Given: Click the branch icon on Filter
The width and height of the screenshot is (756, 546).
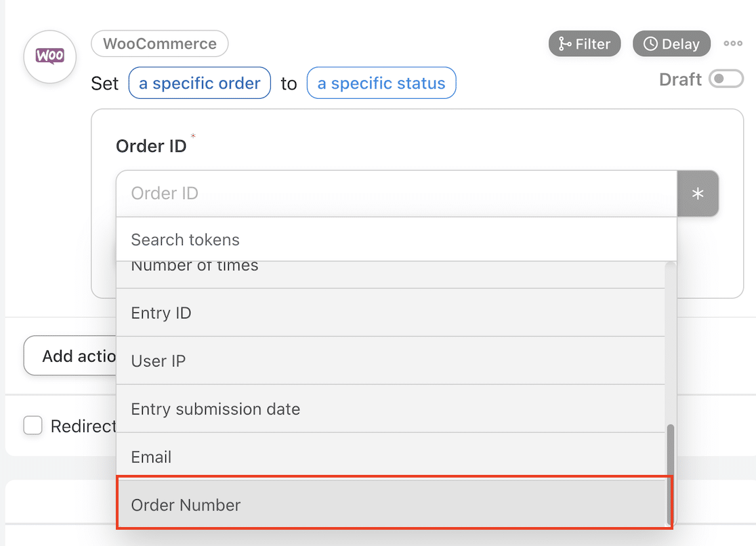Looking at the screenshot, I should pos(564,45).
